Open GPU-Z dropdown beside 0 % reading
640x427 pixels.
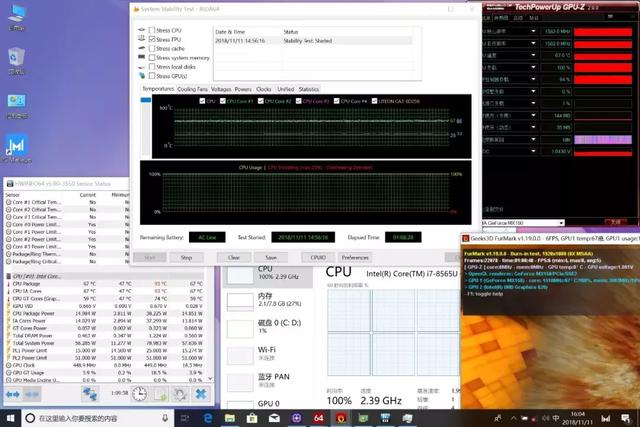coord(533,91)
